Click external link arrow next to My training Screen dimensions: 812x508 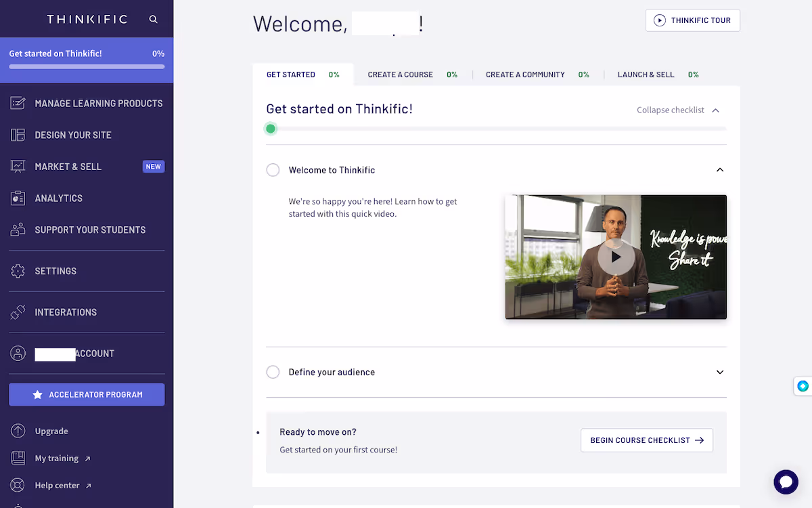click(87, 459)
